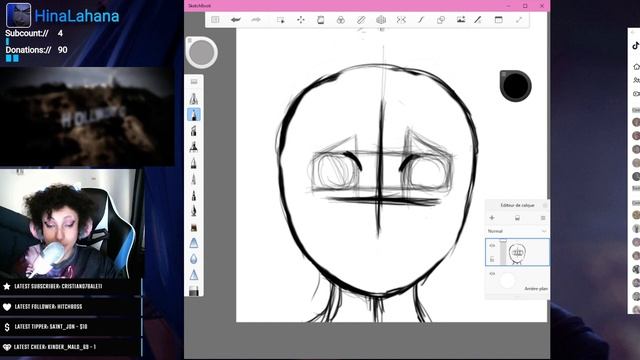Screen dimensions: 640x360
Task: Open the Perspective guides tool
Action: 381,20
